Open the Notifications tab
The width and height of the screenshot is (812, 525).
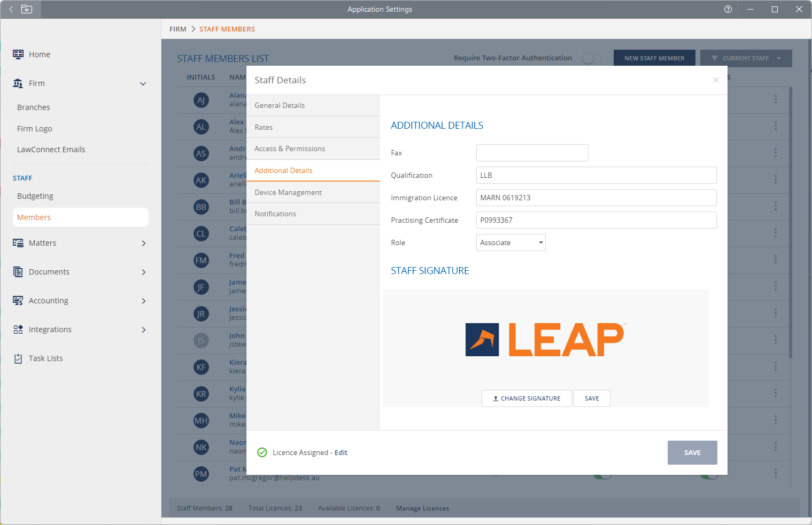pos(313,214)
